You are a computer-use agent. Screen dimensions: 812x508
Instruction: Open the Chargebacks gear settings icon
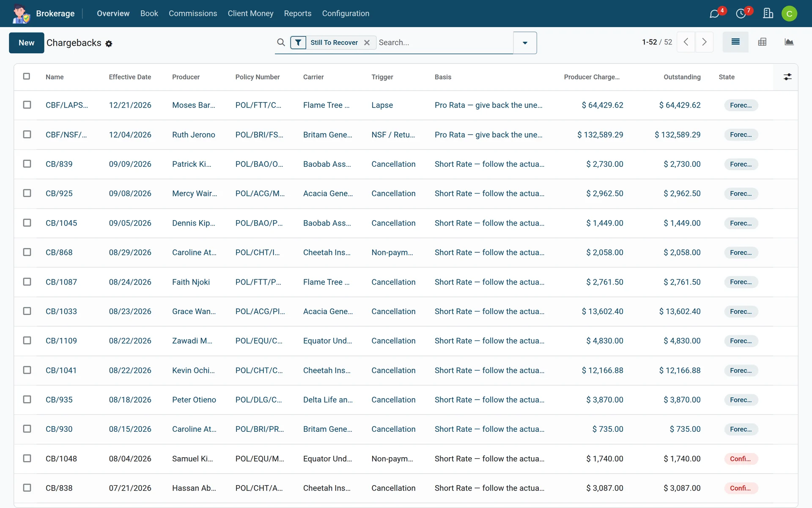pyautogui.click(x=109, y=44)
